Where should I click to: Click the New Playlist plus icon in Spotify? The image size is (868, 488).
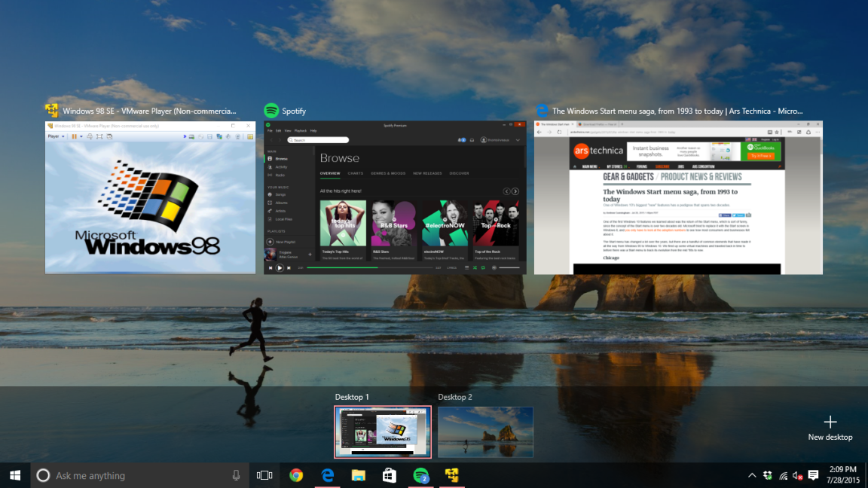click(269, 242)
